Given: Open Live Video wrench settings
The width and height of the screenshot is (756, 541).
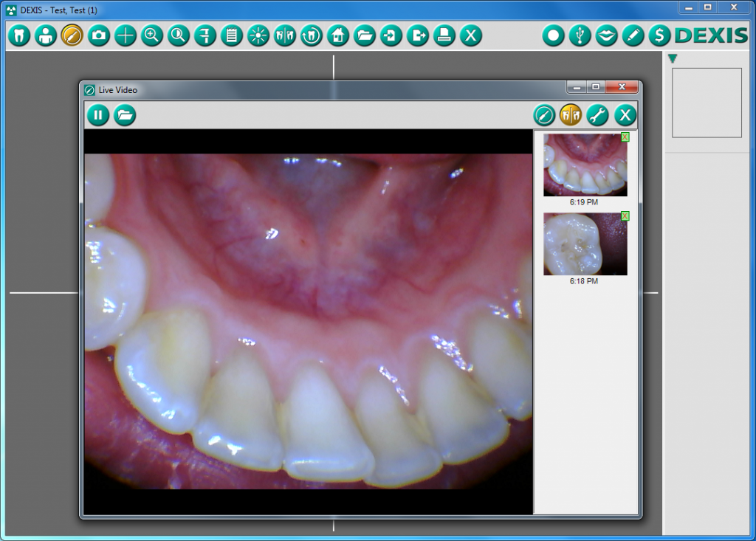Looking at the screenshot, I should click(597, 115).
